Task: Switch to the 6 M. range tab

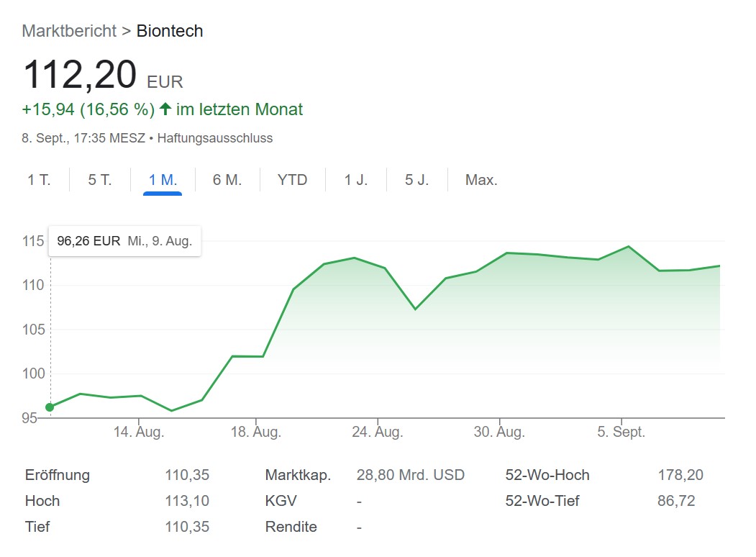Action: 227,180
